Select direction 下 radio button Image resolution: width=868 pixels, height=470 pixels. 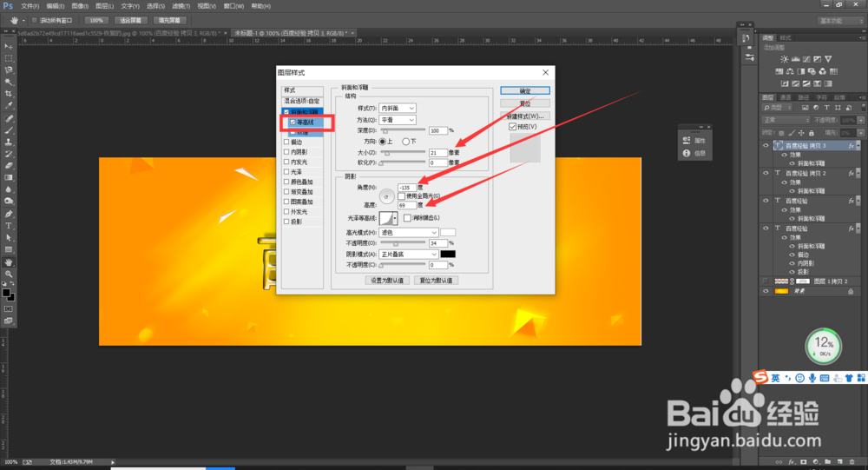405,142
